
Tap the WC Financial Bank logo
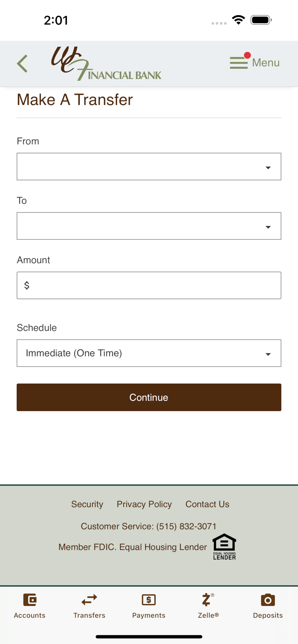[106, 64]
